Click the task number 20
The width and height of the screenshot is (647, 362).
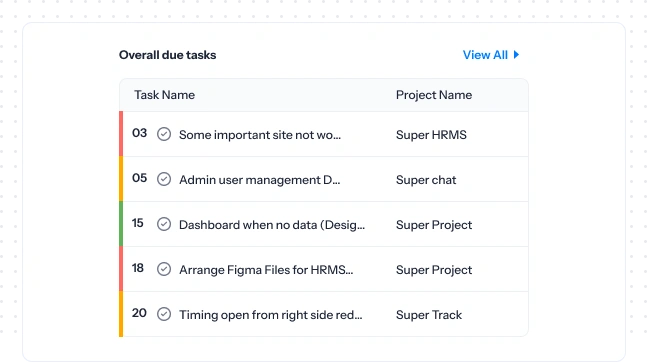coord(139,313)
